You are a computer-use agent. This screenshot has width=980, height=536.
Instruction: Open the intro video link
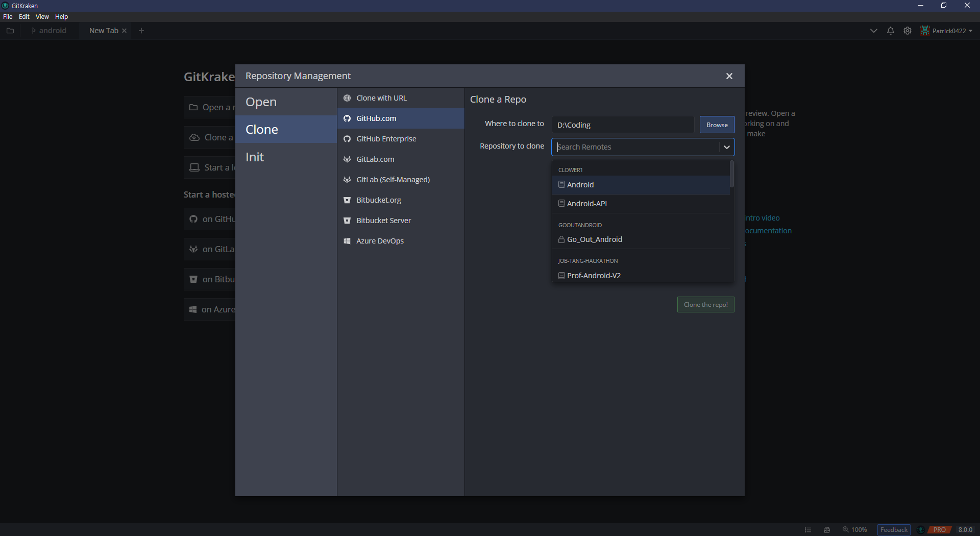(x=762, y=218)
